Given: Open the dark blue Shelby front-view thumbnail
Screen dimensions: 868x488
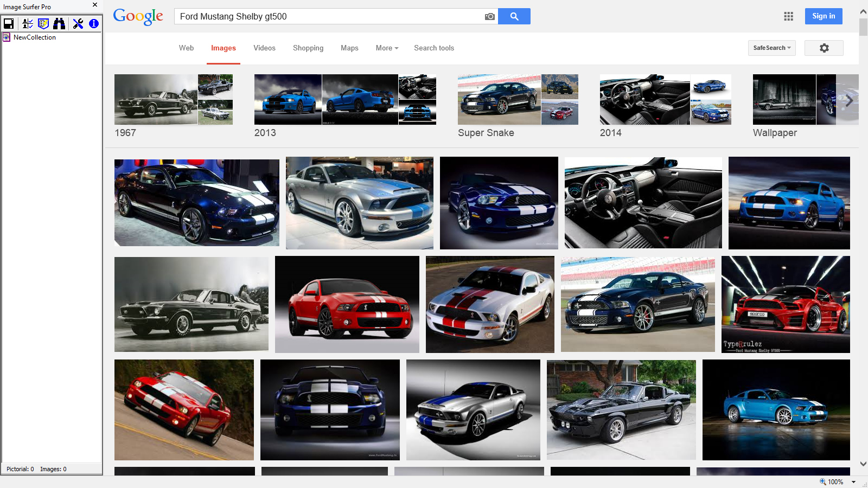Looking at the screenshot, I should 330,410.
